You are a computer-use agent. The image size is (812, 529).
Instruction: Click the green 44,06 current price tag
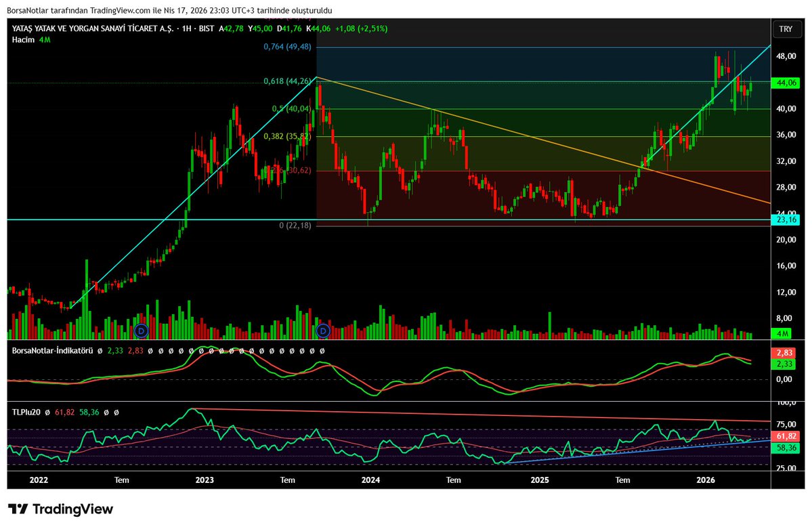pyautogui.click(x=786, y=83)
